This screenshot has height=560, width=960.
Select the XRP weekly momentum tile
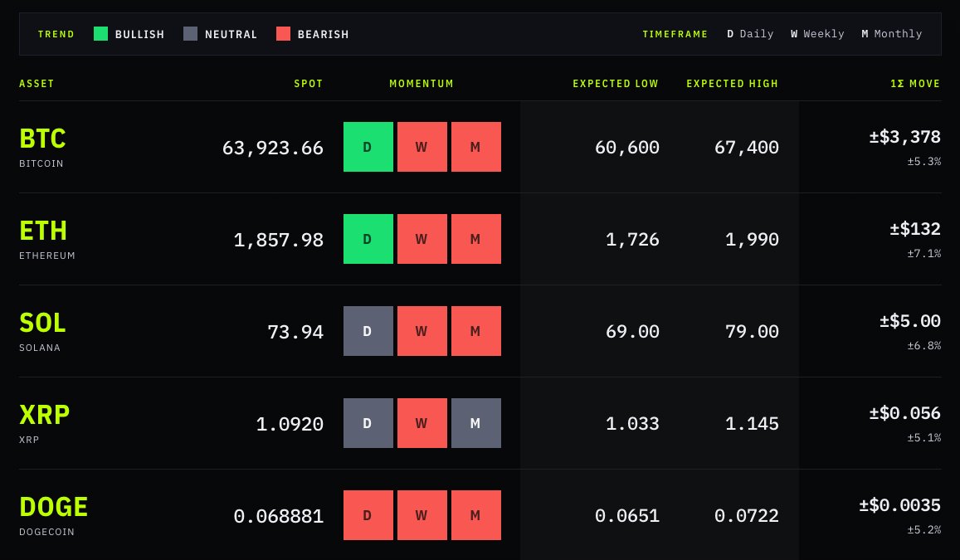pyautogui.click(x=422, y=423)
